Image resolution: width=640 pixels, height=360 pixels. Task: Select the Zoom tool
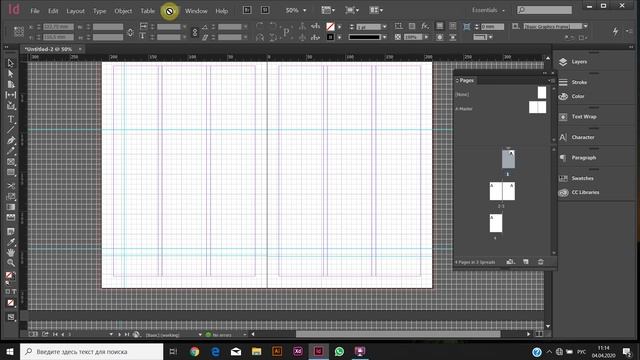point(11,263)
